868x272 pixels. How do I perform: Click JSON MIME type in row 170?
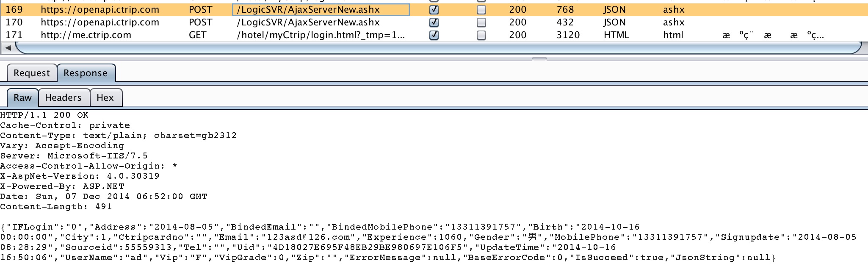point(614,22)
